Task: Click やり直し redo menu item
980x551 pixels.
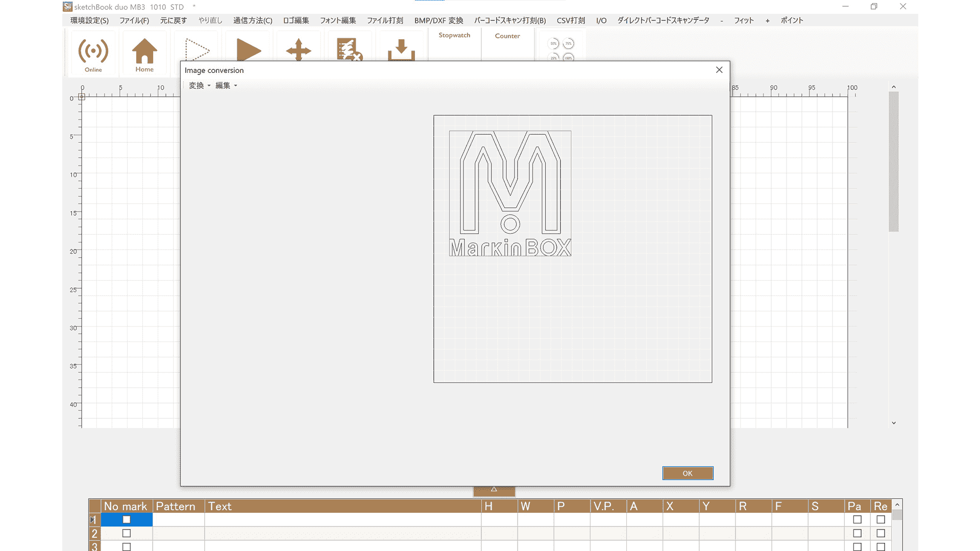Action: 210,20
